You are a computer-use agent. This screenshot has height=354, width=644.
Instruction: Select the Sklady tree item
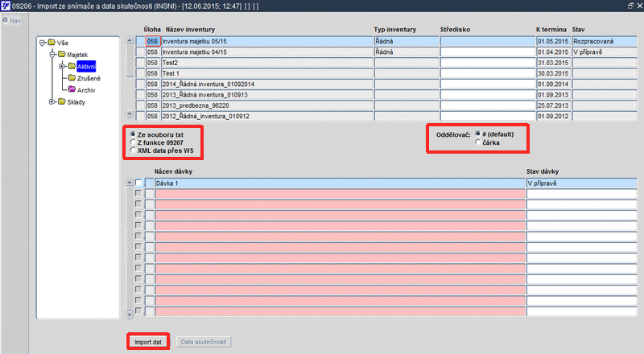coord(76,102)
